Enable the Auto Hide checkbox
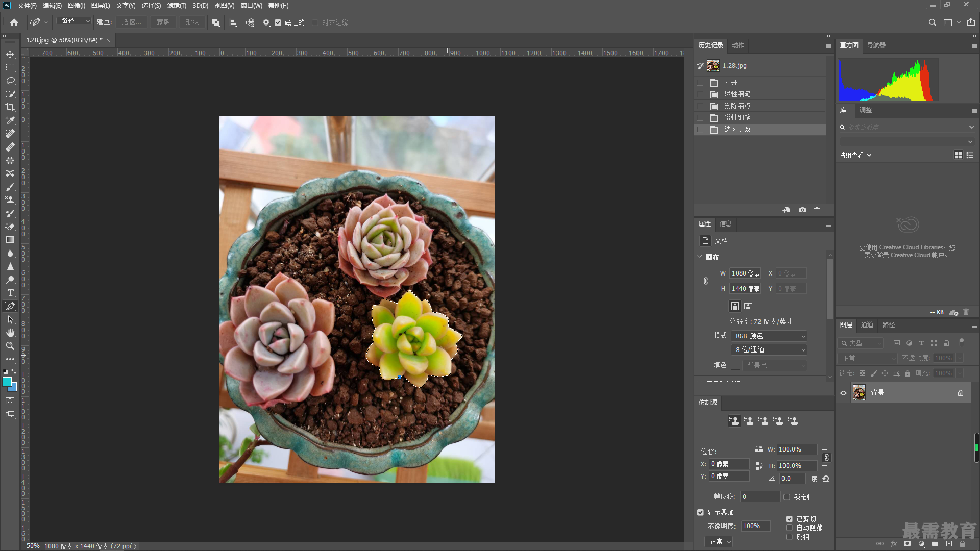This screenshot has width=980, height=551. coord(789,528)
